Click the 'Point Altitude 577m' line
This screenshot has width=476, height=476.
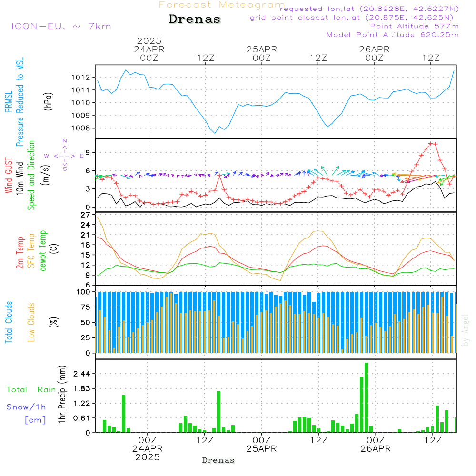(415, 26)
